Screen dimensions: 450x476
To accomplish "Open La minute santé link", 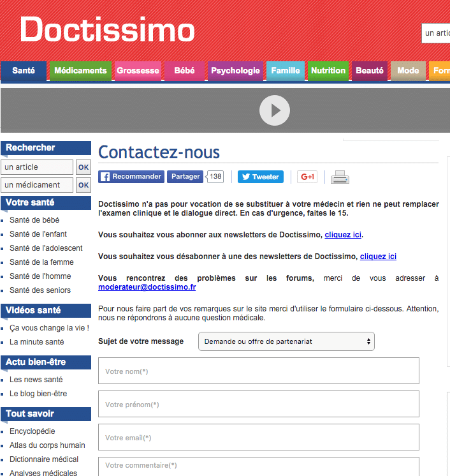I will [x=37, y=342].
